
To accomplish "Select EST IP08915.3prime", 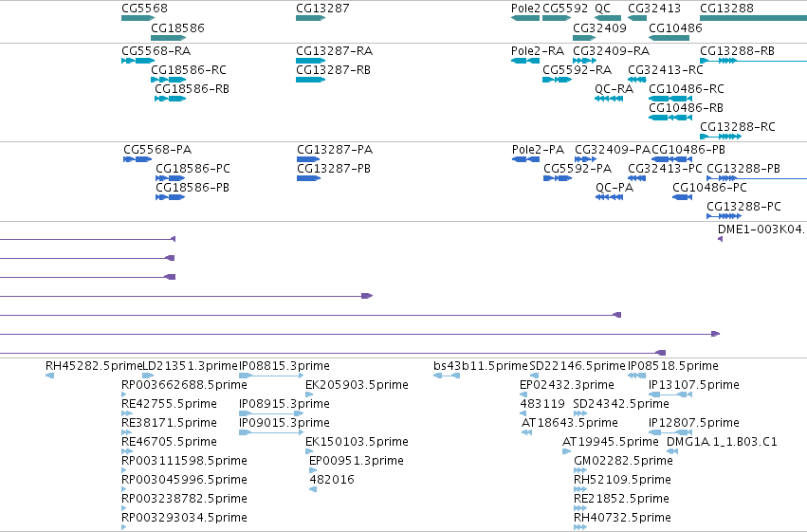I will [x=284, y=404].
